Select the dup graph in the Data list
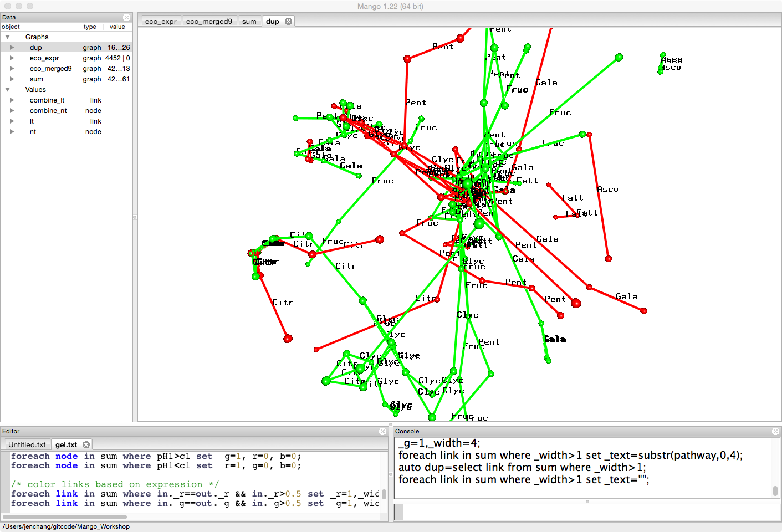The width and height of the screenshot is (782, 532). coord(36,48)
